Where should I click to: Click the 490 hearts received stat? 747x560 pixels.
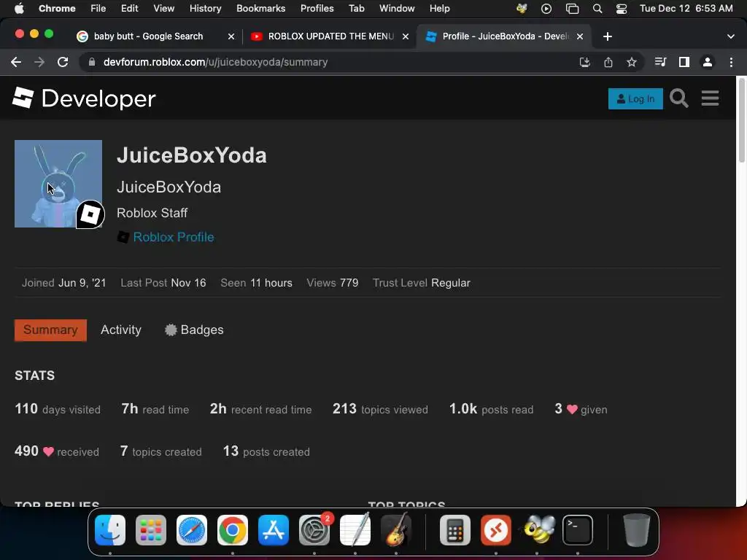coord(57,451)
